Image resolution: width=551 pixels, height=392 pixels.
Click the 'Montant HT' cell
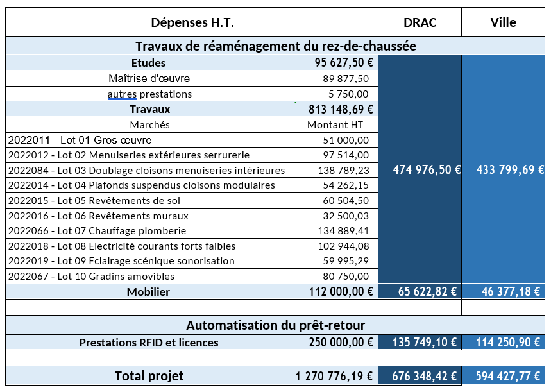335,125
